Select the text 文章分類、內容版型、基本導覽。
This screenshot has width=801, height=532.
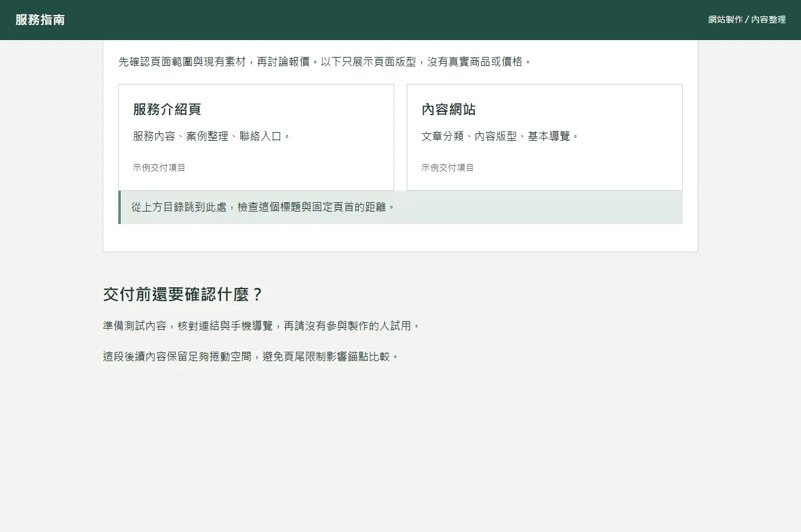click(501, 136)
